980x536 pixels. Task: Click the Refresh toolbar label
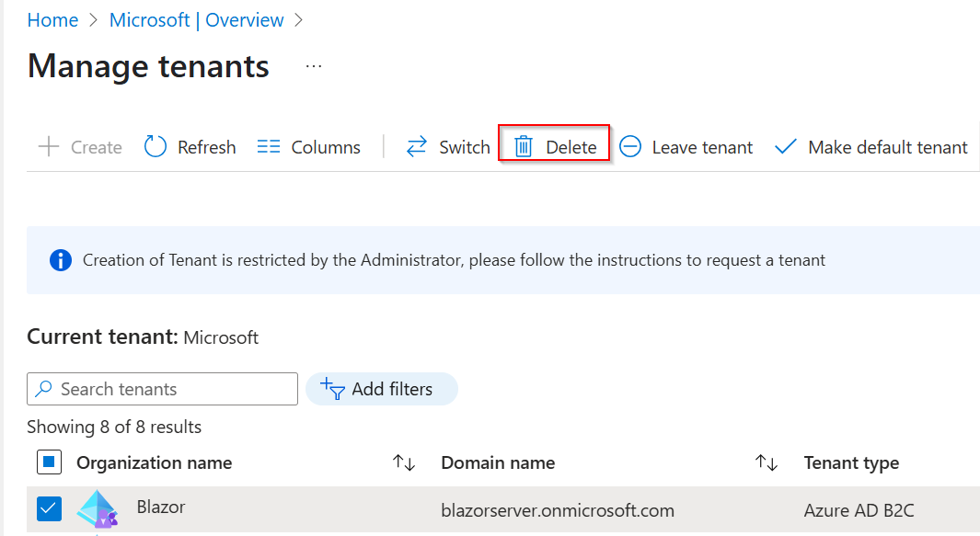207,147
